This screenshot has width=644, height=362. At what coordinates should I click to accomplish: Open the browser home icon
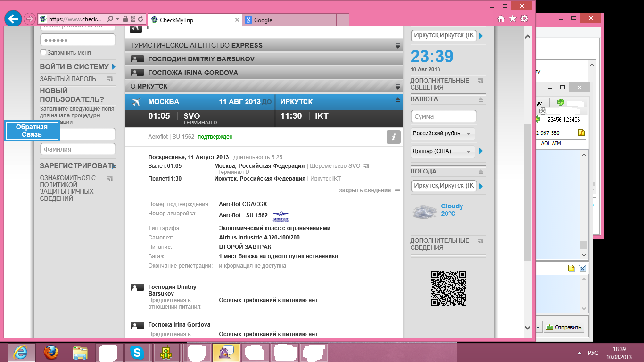click(501, 19)
